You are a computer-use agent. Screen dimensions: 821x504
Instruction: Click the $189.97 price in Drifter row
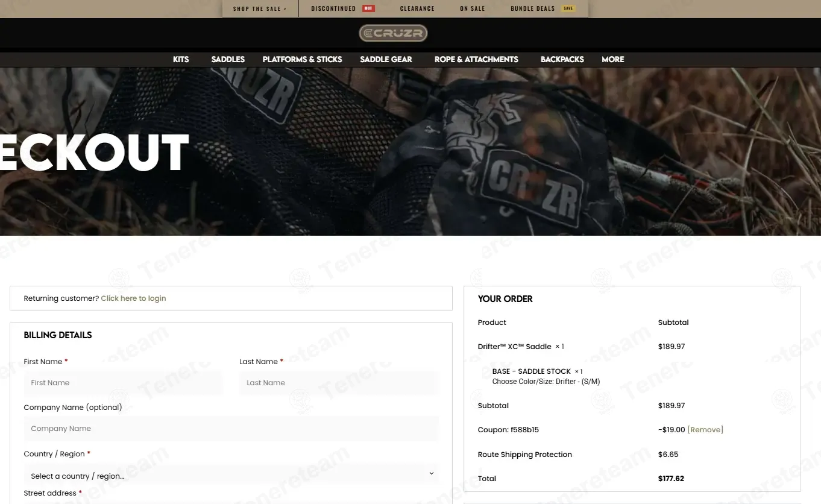672,347
